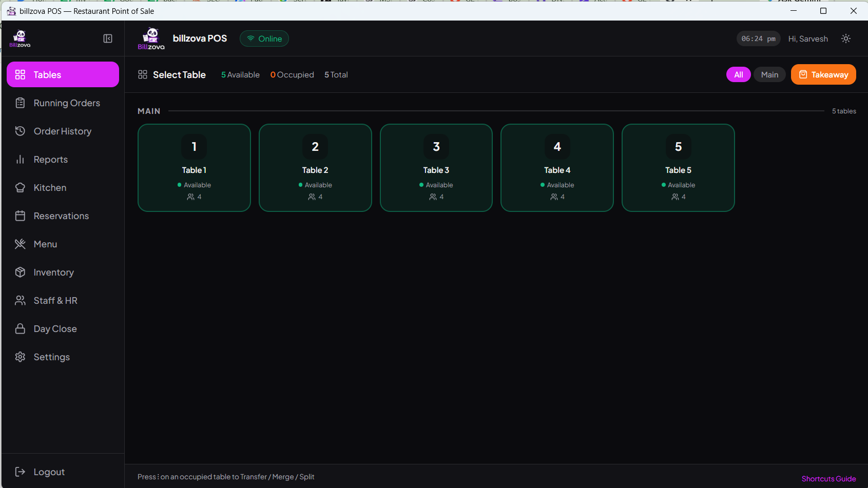Click the Running Orders clipboard icon
This screenshot has width=868, height=488.
pos(20,103)
